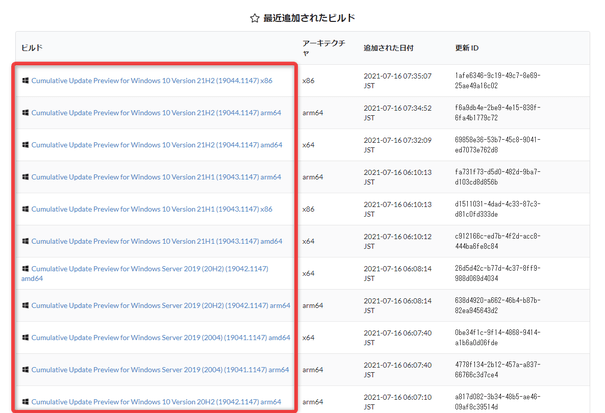Click Windows logo of 21H1 (19043.1147) x86 row
Image resolution: width=605 pixels, height=413 pixels.
pos(25,208)
